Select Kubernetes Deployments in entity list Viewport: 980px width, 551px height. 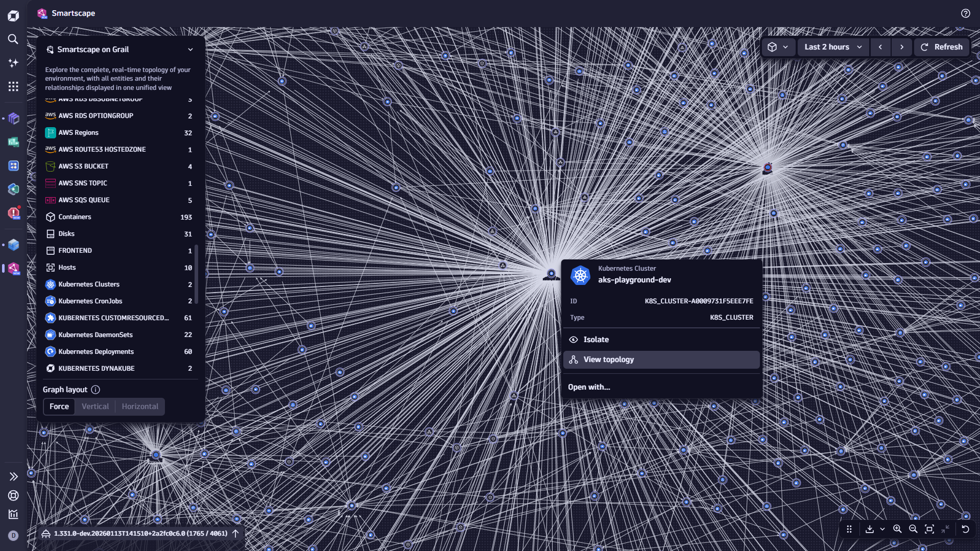click(x=96, y=352)
